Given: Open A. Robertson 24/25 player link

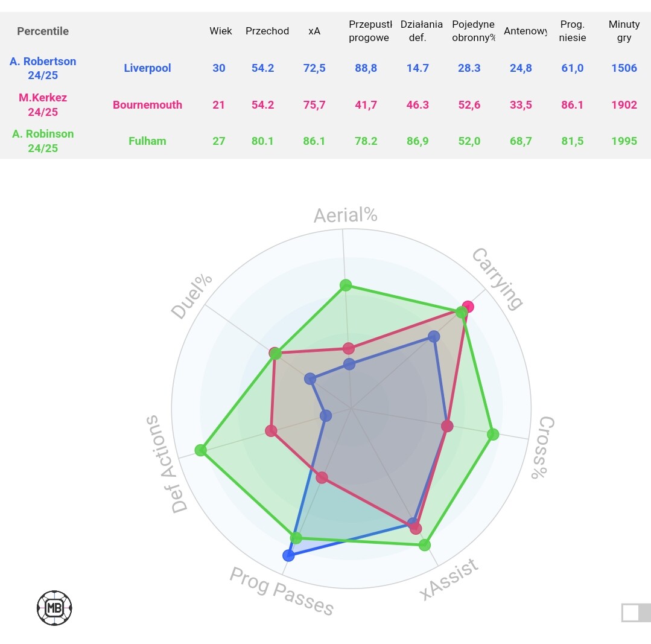Looking at the screenshot, I should tap(43, 68).
